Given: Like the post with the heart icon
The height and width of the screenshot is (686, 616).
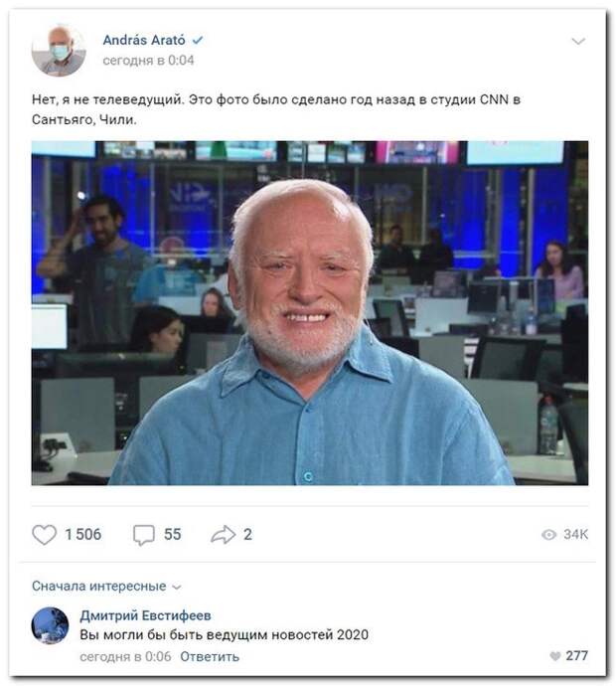Looking at the screenshot, I should 44,534.
